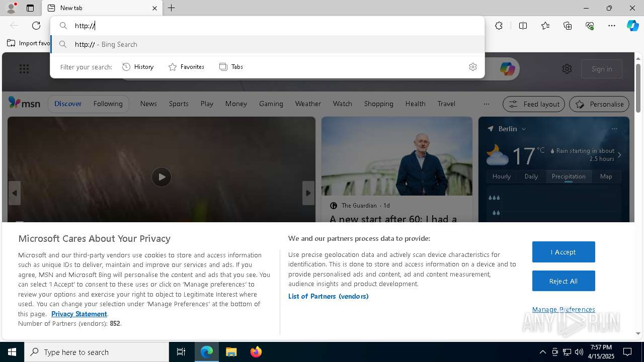This screenshot has height=362, width=644.
Task: Open the Sports category
Action: [179, 104]
